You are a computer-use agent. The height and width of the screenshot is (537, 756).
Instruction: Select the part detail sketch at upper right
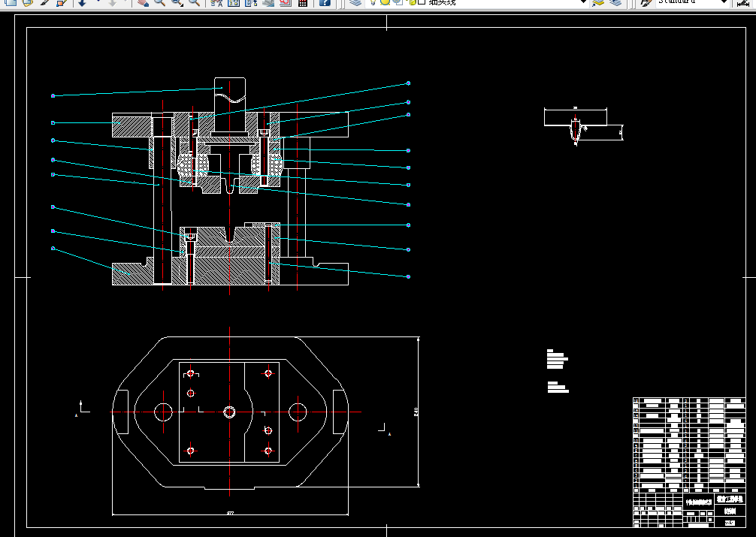[583, 126]
